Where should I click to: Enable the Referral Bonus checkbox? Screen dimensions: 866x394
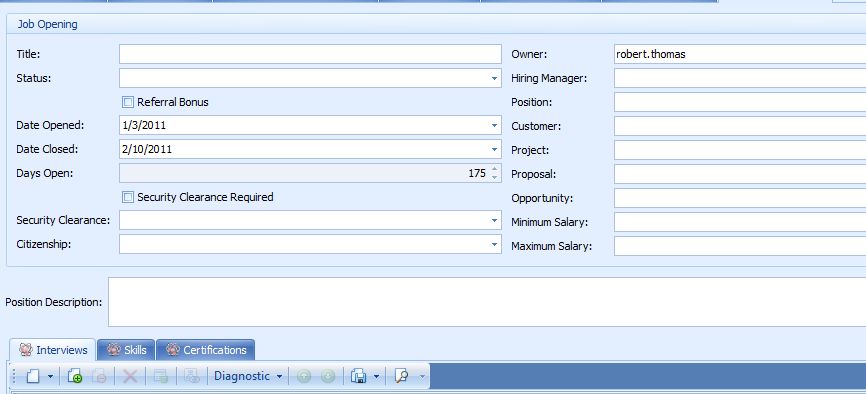(x=128, y=102)
